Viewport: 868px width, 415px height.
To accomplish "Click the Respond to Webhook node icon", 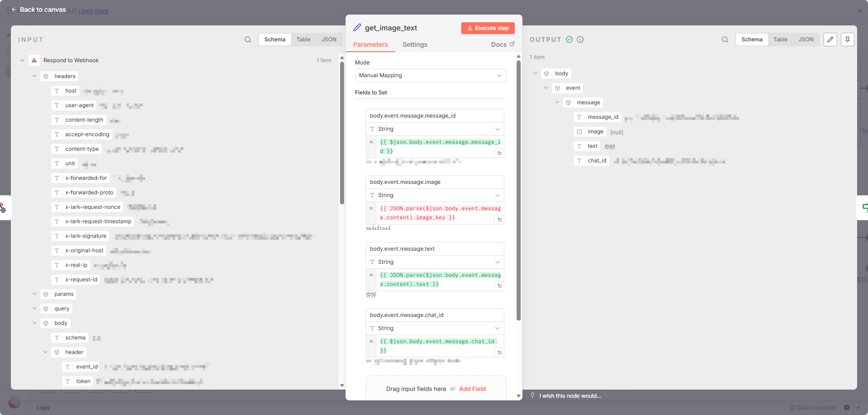I will (x=34, y=60).
